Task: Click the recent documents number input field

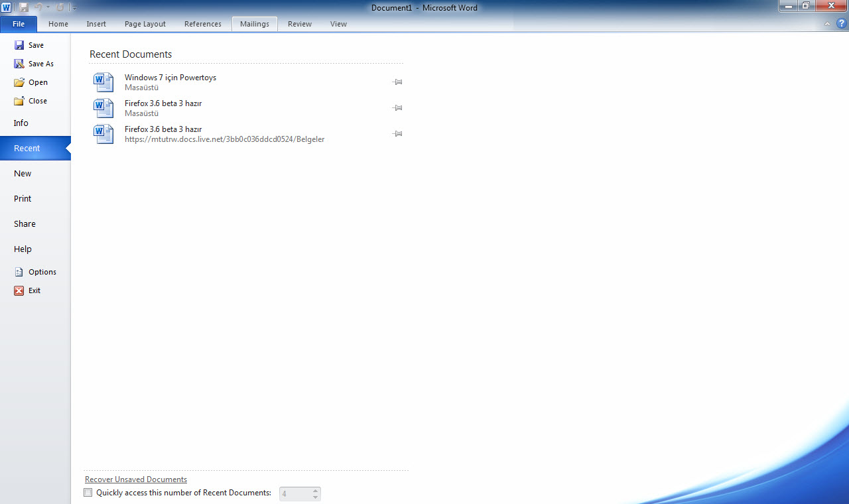Action: [x=294, y=493]
